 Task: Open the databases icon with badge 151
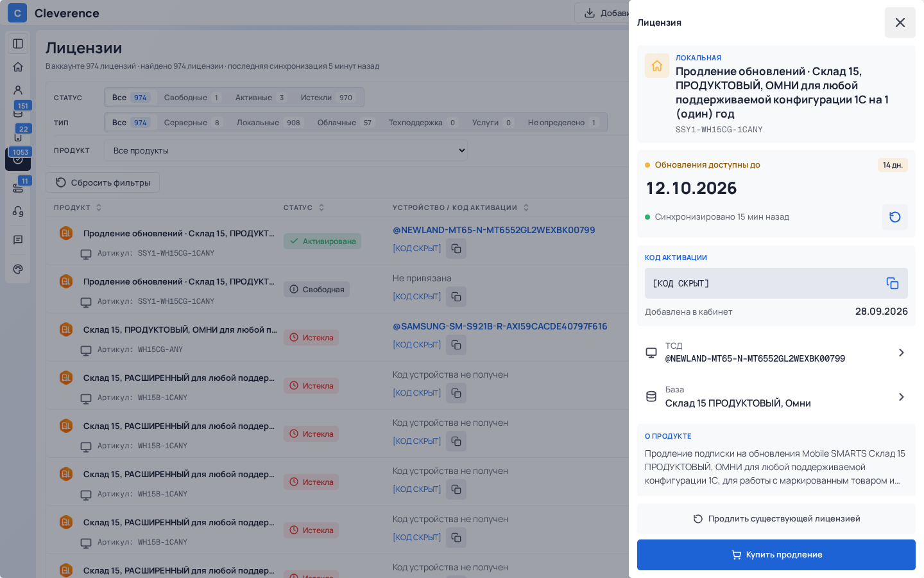(18, 113)
